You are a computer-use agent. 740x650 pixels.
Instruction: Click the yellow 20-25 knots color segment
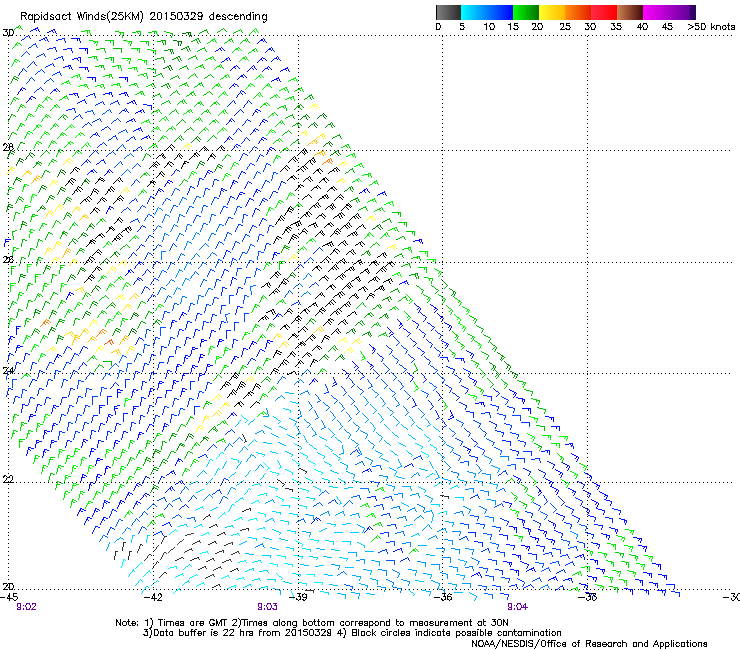552,12
